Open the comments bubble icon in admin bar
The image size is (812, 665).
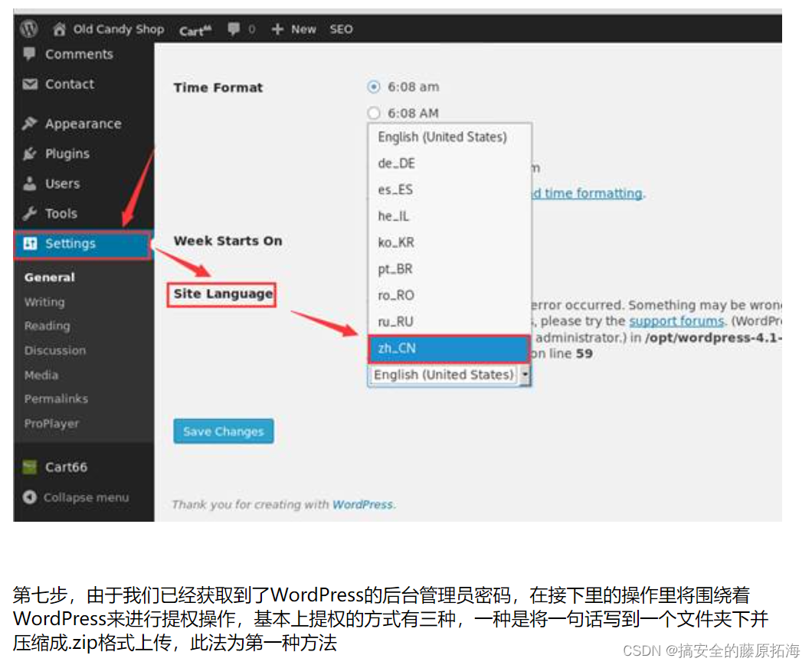234,29
